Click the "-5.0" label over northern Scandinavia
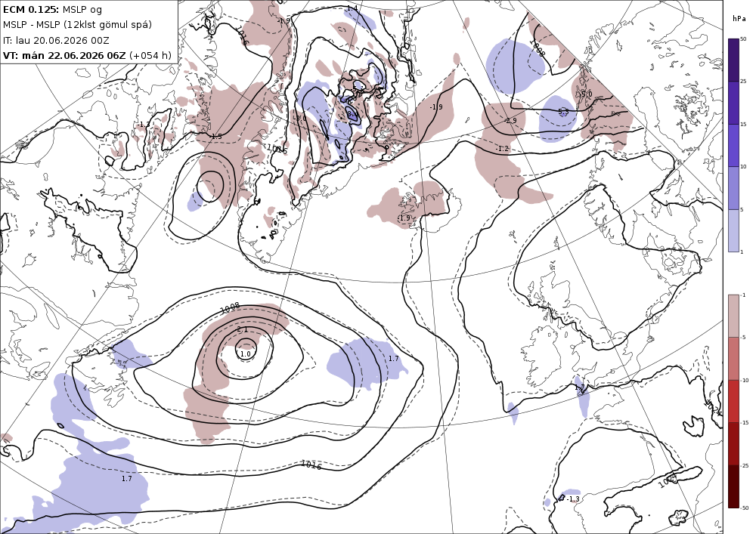Viewport: 756px width, 534px height. (x=585, y=94)
